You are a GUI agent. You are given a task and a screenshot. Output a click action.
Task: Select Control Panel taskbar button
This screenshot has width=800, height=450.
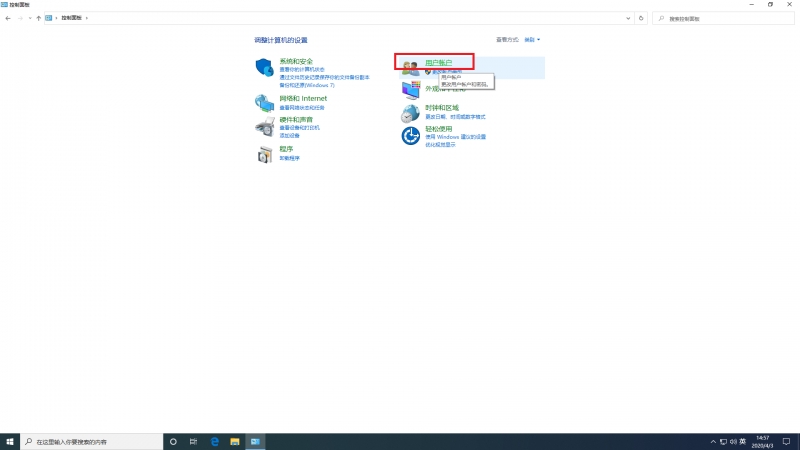255,442
